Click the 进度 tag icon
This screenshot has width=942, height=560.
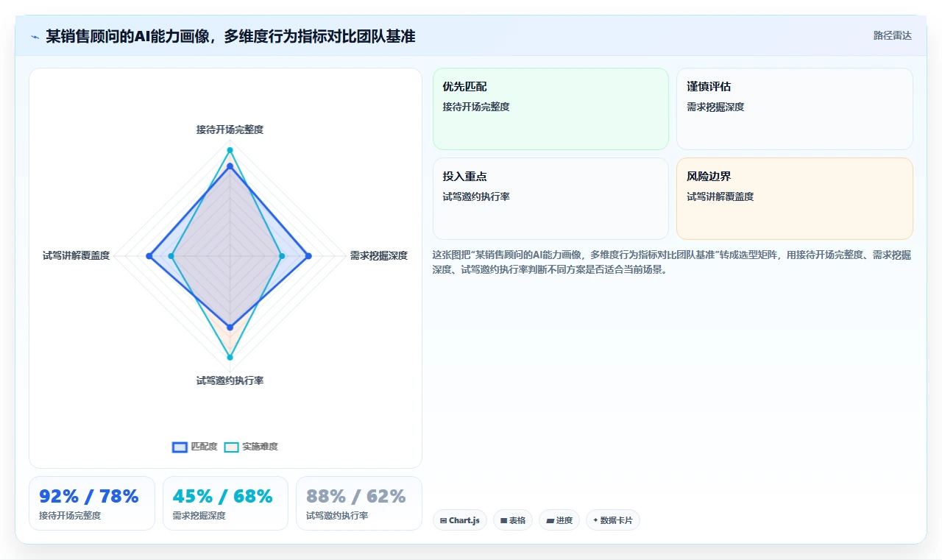tap(550, 520)
